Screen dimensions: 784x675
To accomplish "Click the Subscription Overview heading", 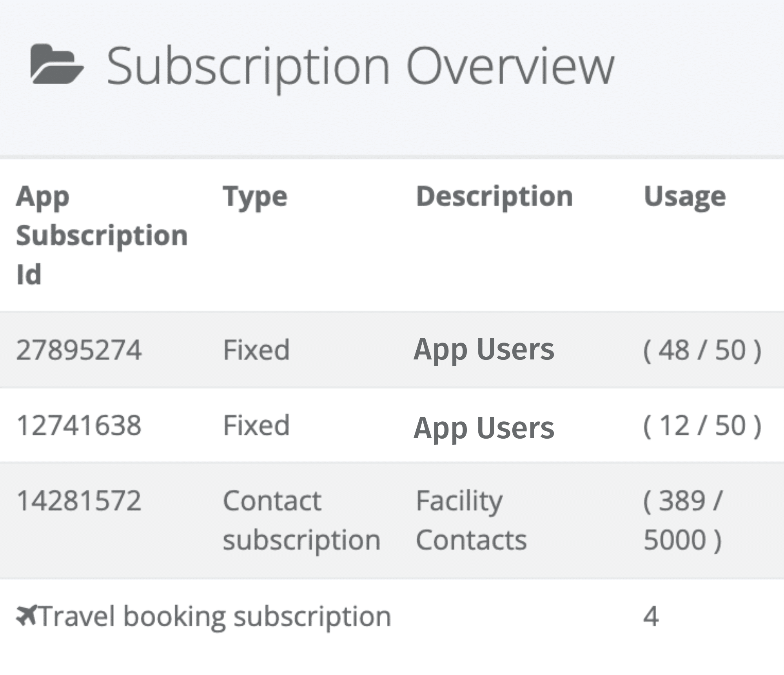I will 360,65.
